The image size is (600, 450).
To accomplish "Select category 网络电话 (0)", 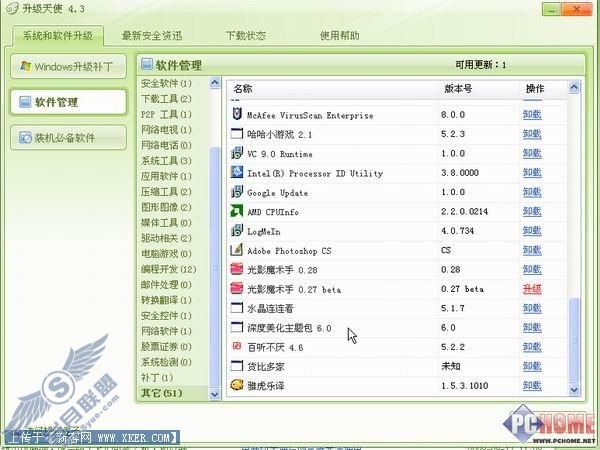I will point(166,145).
